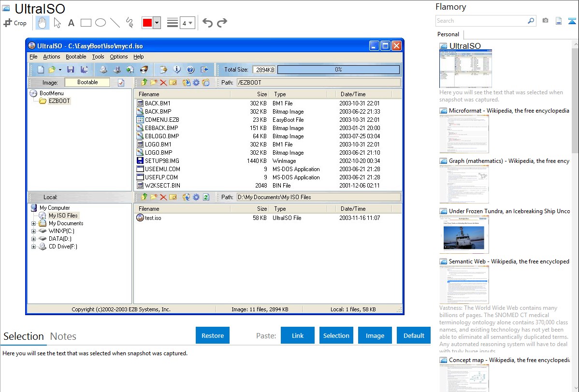Select the text annotation tool
579x392 pixels.
pyautogui.click(x=71, y=23)
